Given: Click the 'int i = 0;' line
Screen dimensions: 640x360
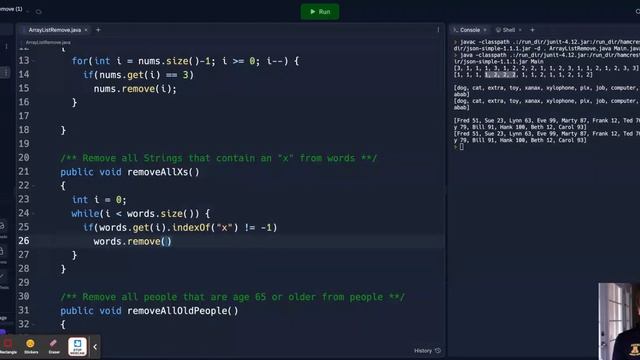Looking at the screenshot, I should point(99,200).
